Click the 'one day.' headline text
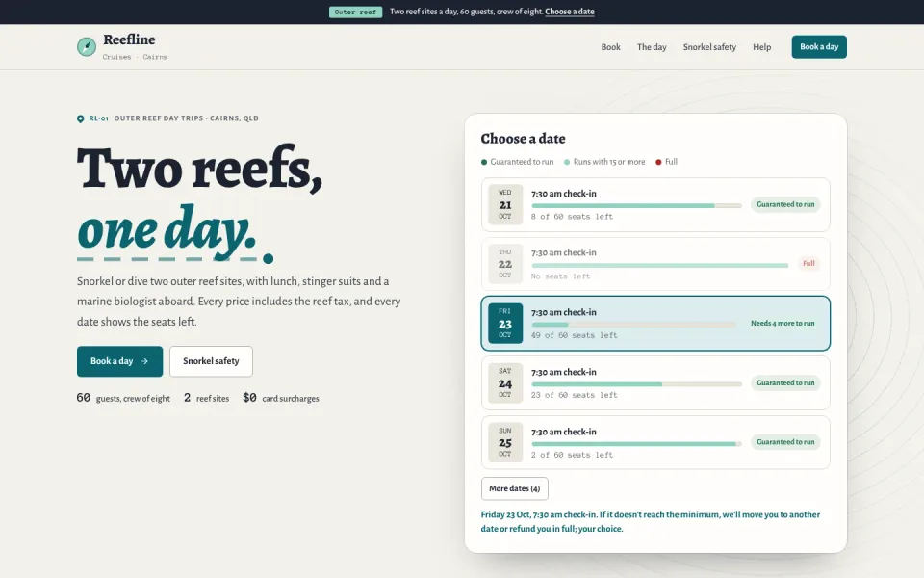 (167, 231)
